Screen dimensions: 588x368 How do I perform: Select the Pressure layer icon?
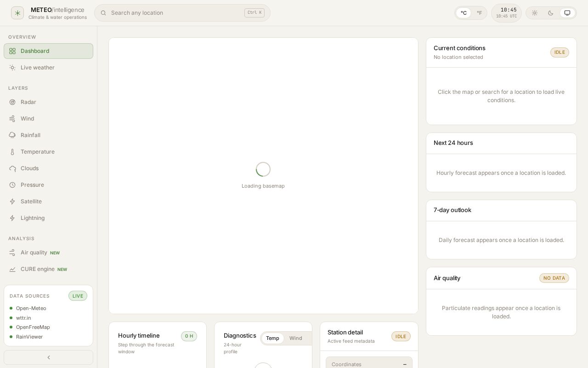(x=12, y=185)
